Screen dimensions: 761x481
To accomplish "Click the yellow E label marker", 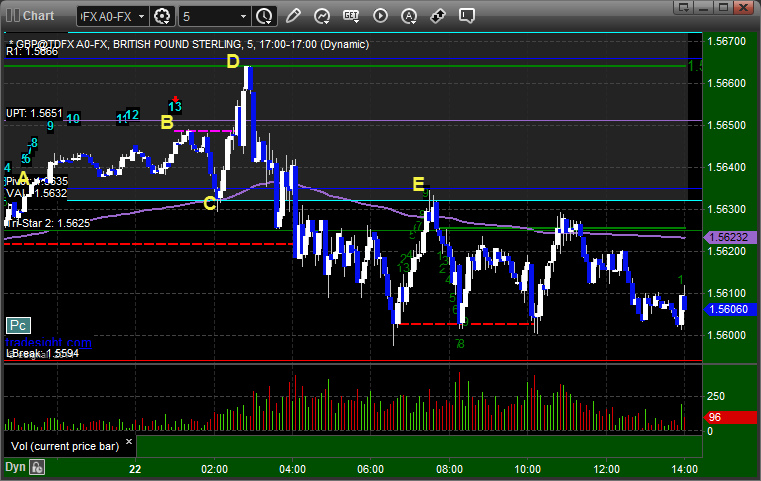I will coord(418,184).
